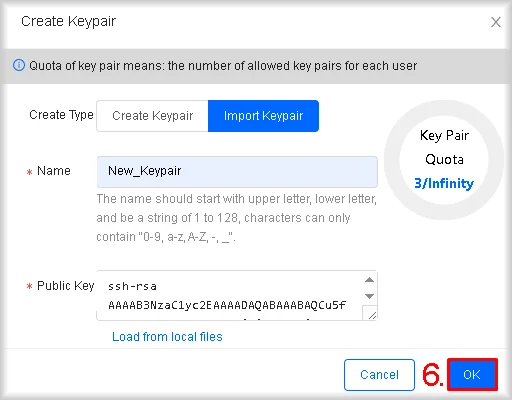512x400 pixels.
Task: Click the 3/Infinity quota value
Action: coord(444,183)
